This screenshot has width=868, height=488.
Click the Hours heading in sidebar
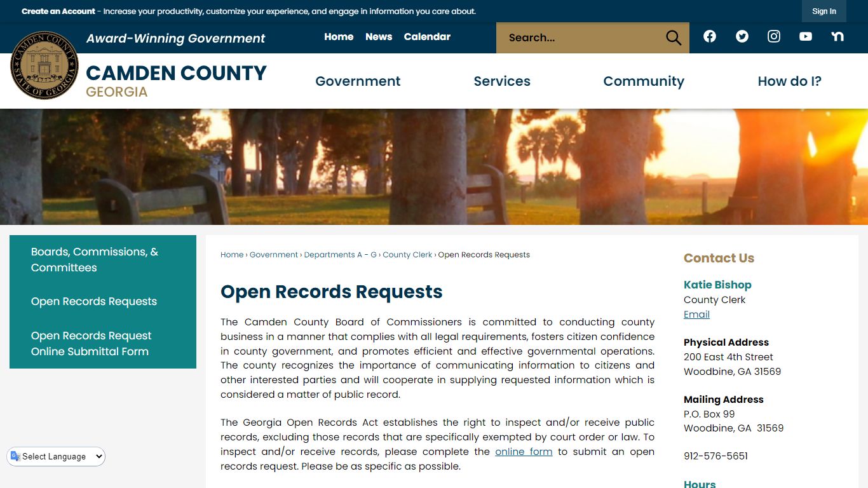point(700,484)
